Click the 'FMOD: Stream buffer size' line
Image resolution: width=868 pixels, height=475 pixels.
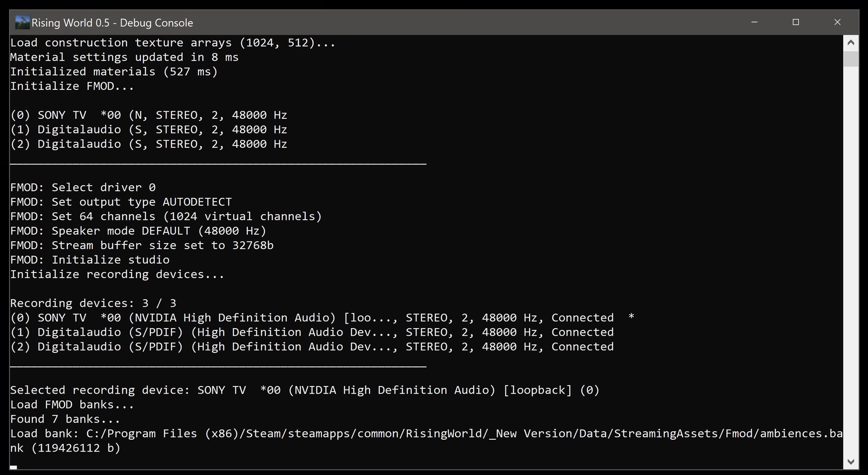(142, 245)
